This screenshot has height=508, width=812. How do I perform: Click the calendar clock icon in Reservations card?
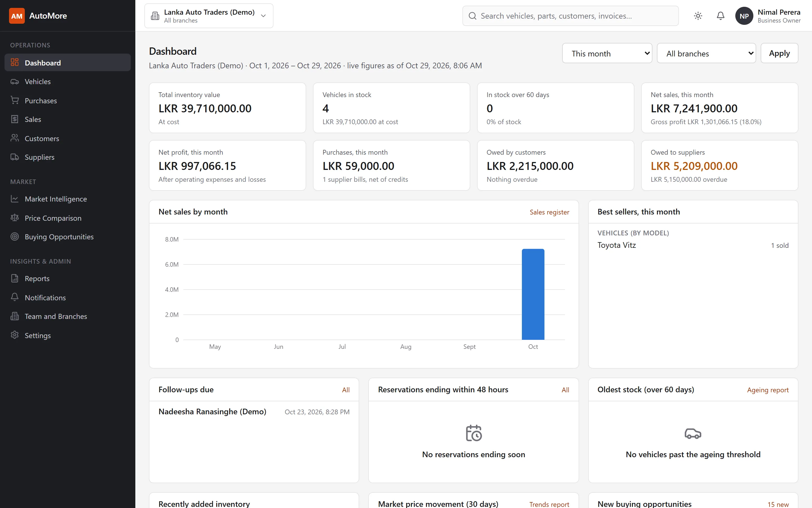pos(473,433)
